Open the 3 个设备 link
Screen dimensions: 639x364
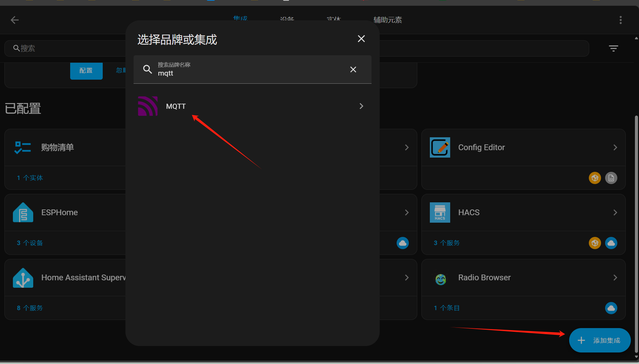30,243
